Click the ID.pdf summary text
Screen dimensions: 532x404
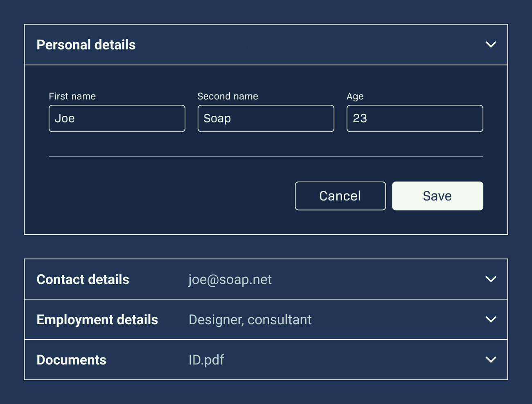206,360
